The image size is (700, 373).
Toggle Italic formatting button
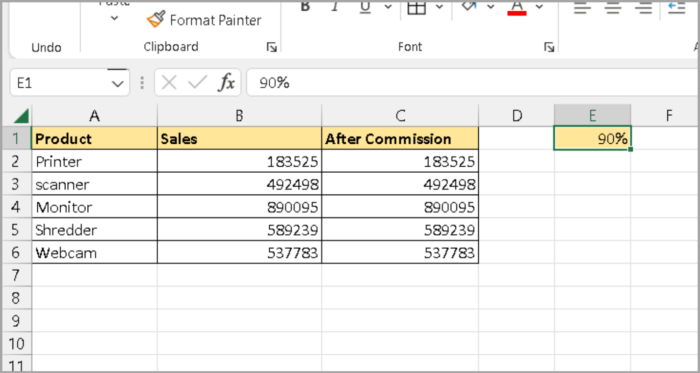[x=334, y=6]
